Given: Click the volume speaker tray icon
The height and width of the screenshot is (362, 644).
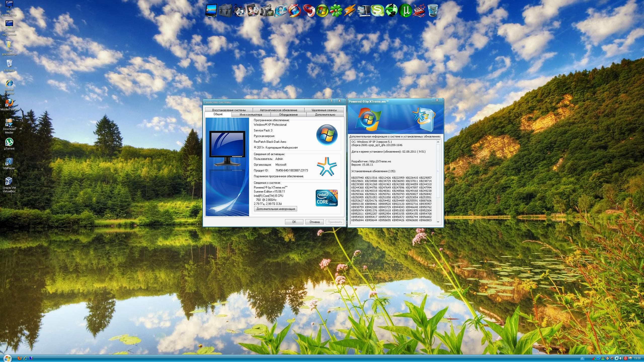Looking at the screenshot, I should [621, 358].
